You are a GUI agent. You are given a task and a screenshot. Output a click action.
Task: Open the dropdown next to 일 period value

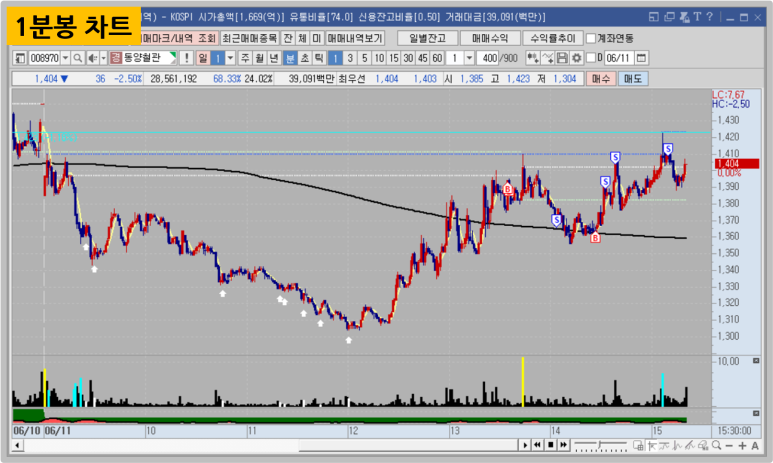230,58
